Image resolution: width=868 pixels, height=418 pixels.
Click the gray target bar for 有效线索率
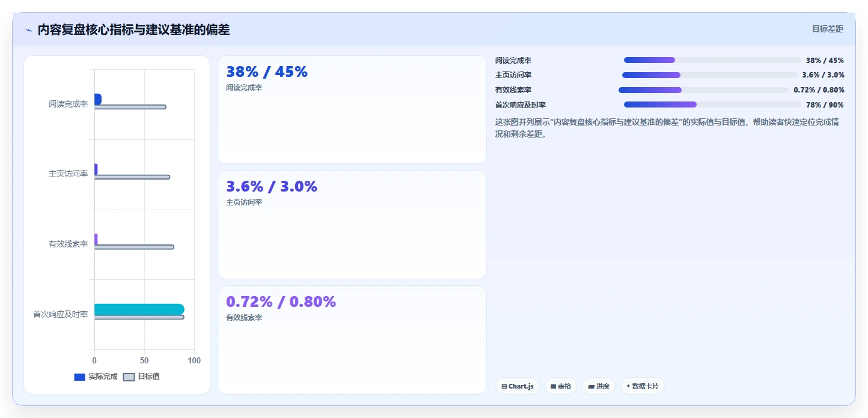click(134, 247)
